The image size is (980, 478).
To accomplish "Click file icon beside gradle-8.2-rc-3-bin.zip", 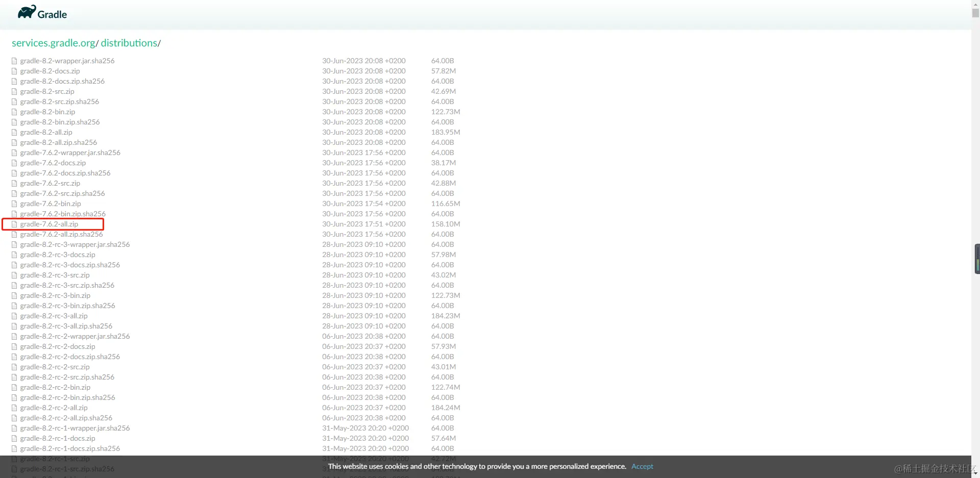I will (14, 295).
